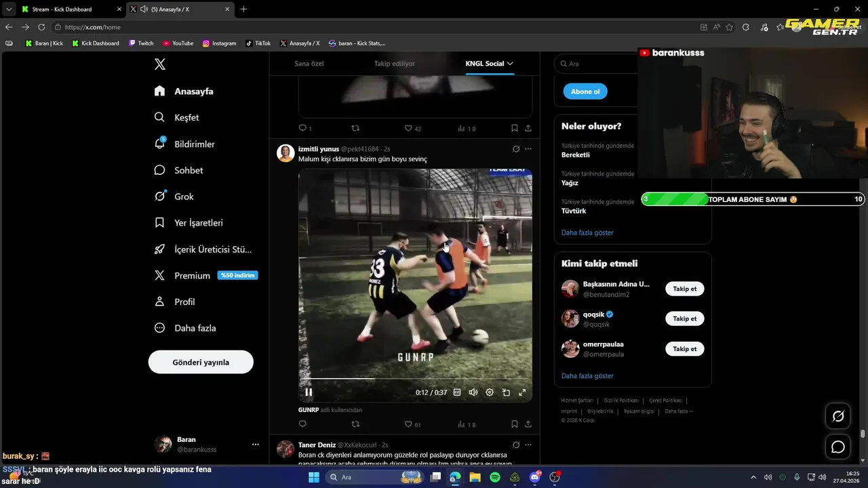Toggle video captions icon
868x488 pixels.
[x=457, y=392]
